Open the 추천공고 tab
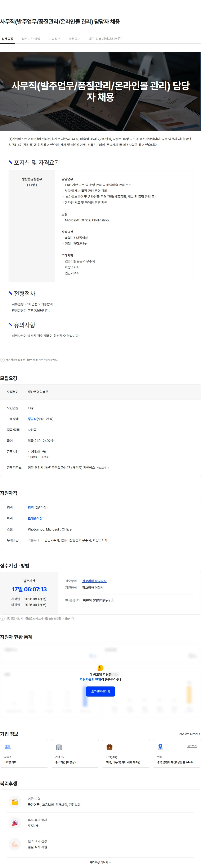Screen dimensions: 201x868 pos(74,39)
